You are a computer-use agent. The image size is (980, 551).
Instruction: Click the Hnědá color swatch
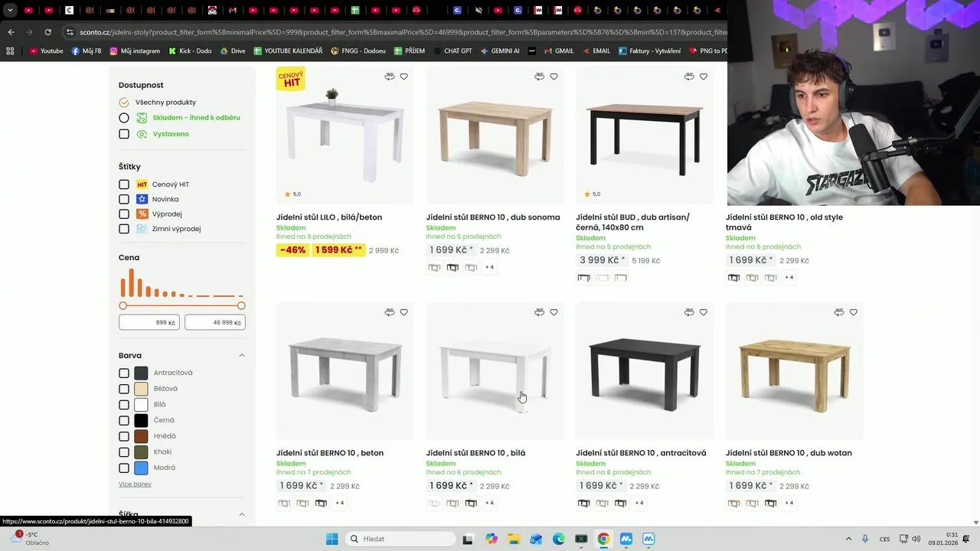pos(141,436)
